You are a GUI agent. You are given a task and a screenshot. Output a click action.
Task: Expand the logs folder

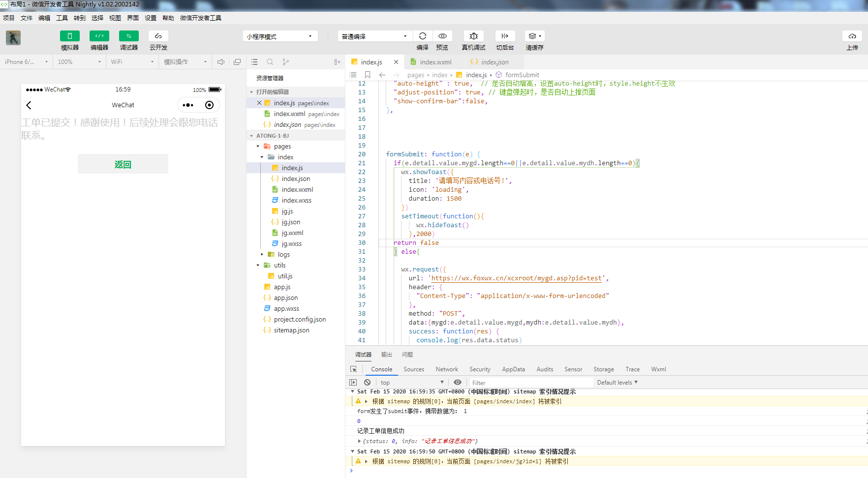pos(262,255)
